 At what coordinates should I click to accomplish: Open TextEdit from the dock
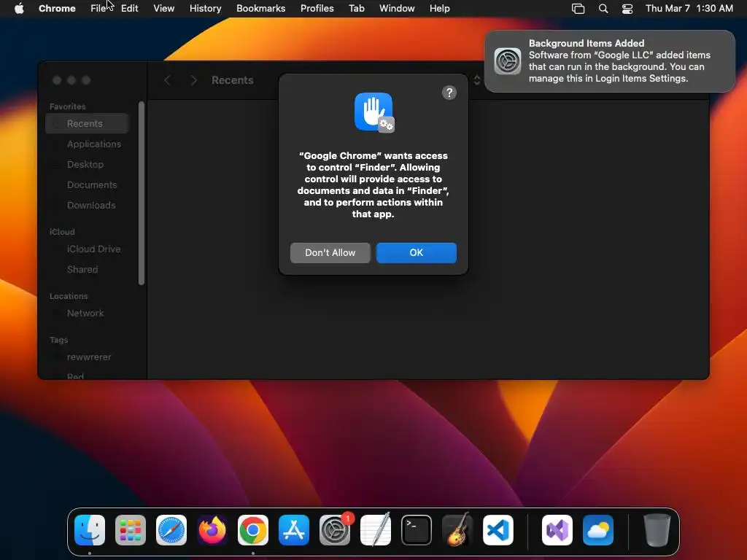pos(376,530)
